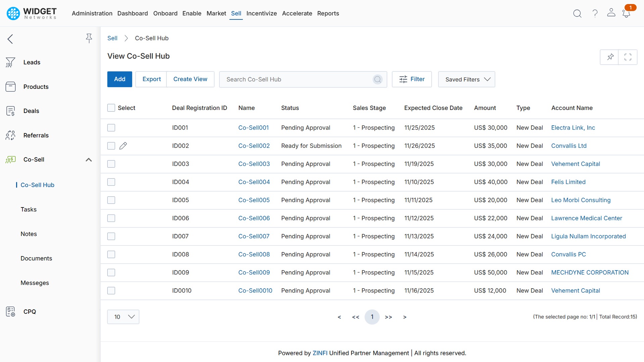Viewport: 644px width, 362px height.
Task: Open the MECHDYNE CORPORATION account link
Action: 590,273
